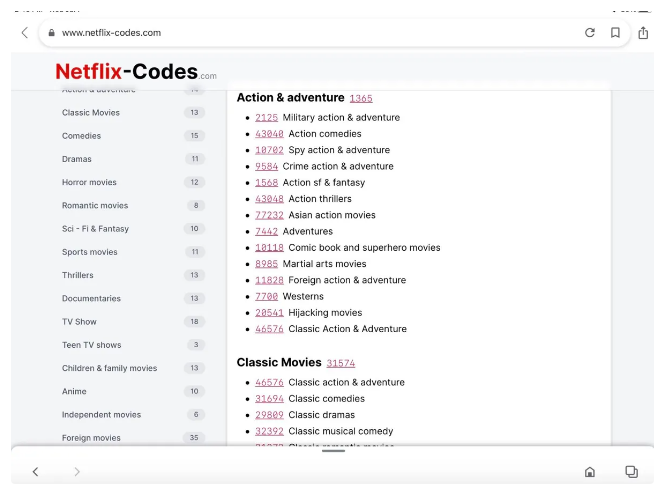665x484 pixels.
Task: Open the tabs overview icon
Action: pos(631,471)
